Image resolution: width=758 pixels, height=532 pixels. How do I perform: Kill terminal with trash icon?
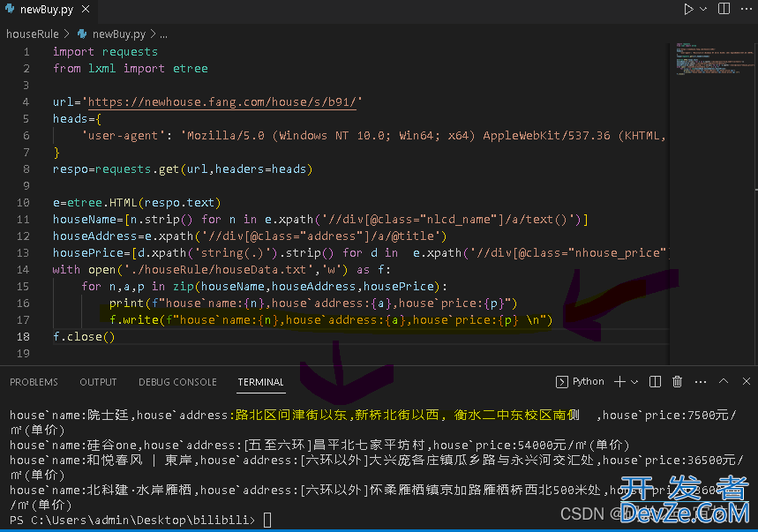tap(678, 382)
